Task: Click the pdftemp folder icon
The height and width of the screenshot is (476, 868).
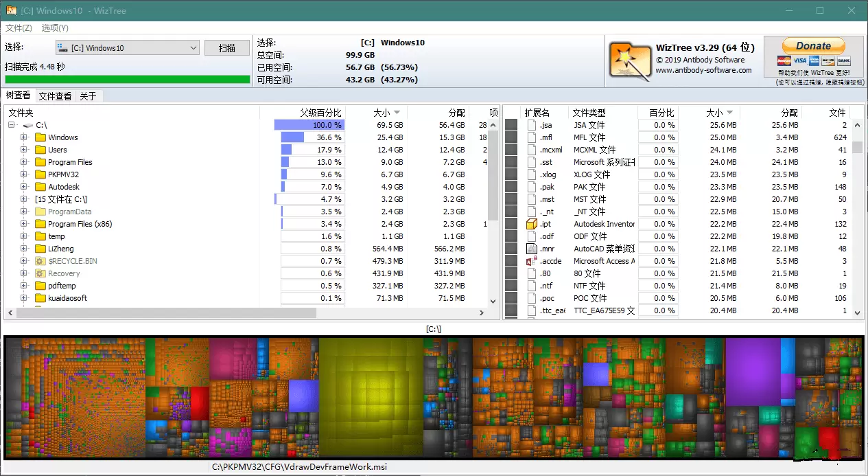Action: click(40, 286)
